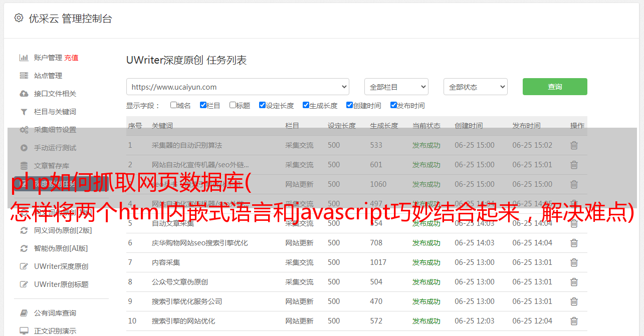
Task: Click trash icon for row 10
Action: [574, 321]
